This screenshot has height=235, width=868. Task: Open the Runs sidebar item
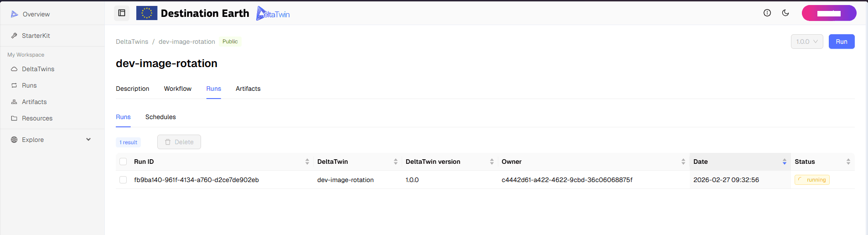pos(29,85)
